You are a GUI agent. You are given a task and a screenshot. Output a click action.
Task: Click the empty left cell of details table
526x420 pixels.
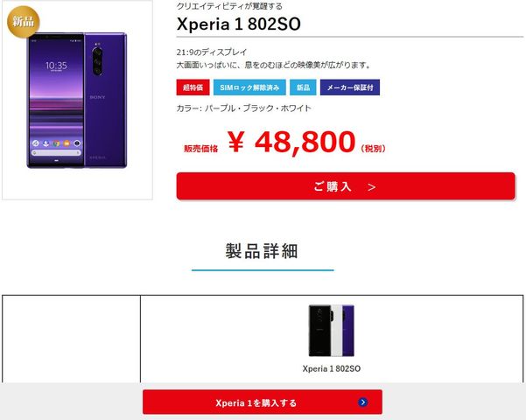71,339
